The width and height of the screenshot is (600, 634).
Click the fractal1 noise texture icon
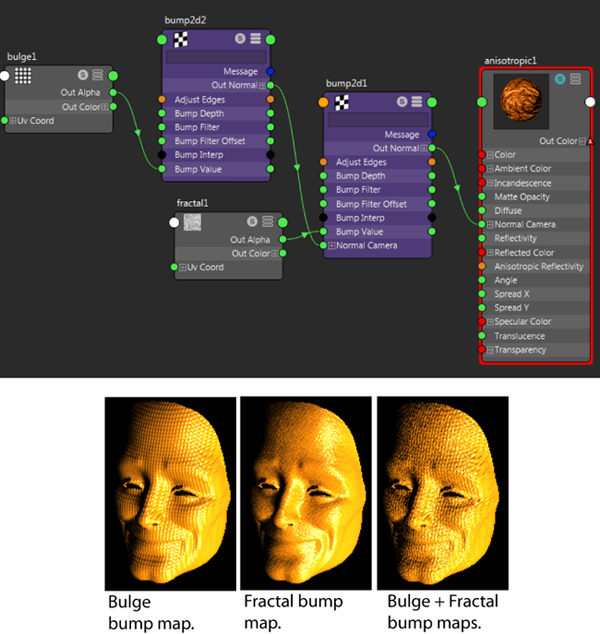(192, 222)
